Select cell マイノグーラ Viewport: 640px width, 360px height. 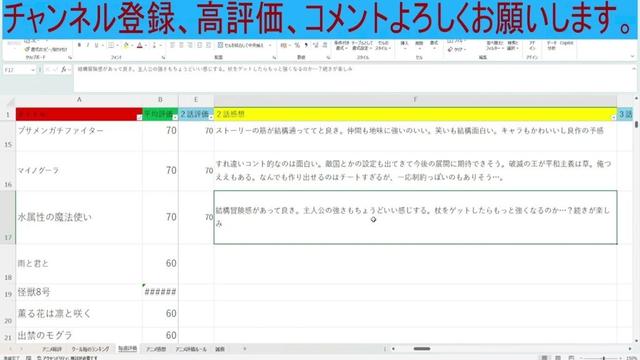coord(79,171)
